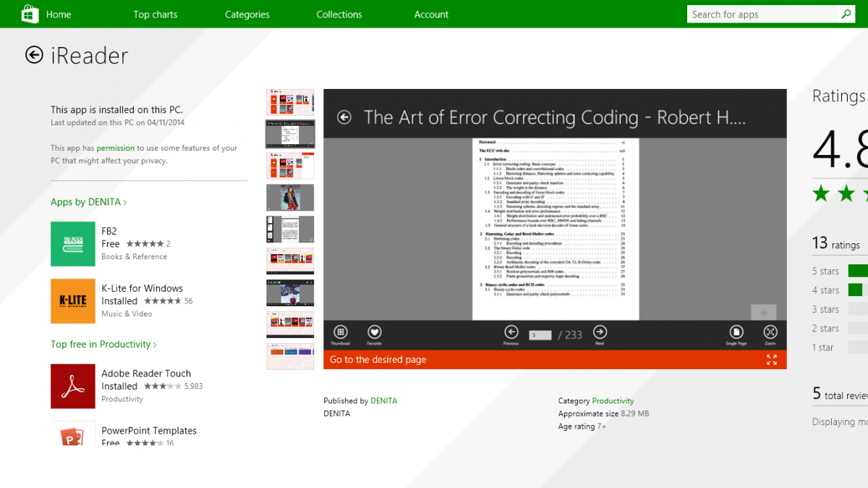Click the search magnifier icon
This screenshot has height=488, width=868.
tap(846, 14)
